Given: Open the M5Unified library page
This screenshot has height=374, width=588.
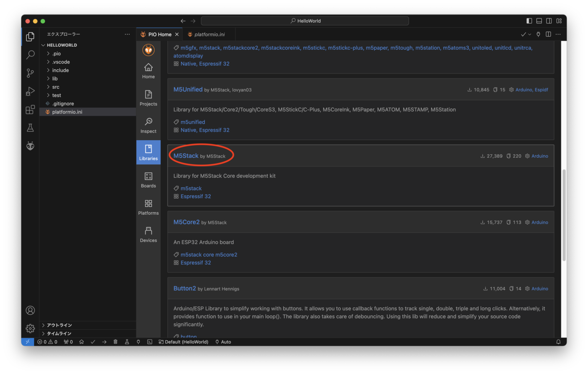Looking at the screenshot, I should pos(188,89).
